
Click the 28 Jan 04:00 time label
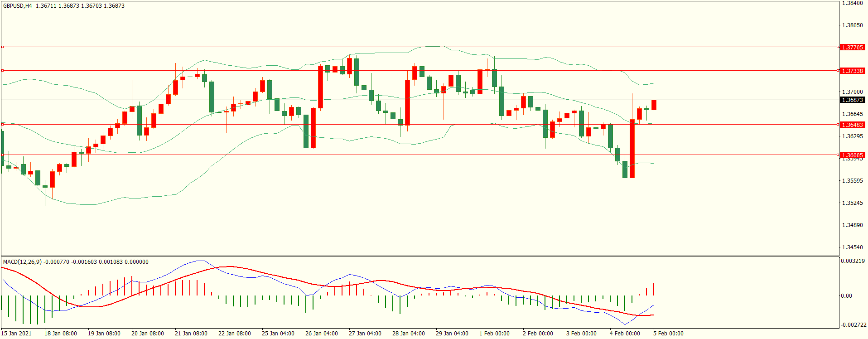coord(409,334)
